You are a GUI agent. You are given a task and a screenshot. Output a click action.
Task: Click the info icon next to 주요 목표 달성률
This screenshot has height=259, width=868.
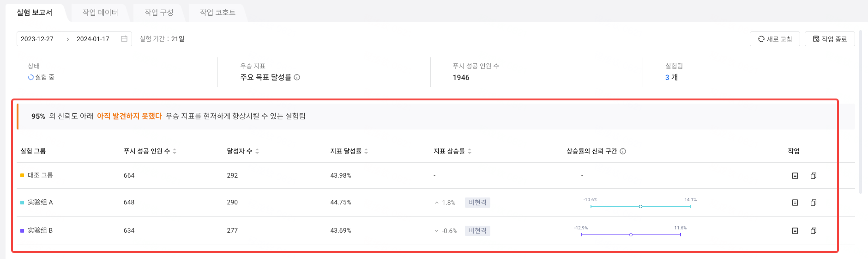point(297,77)
